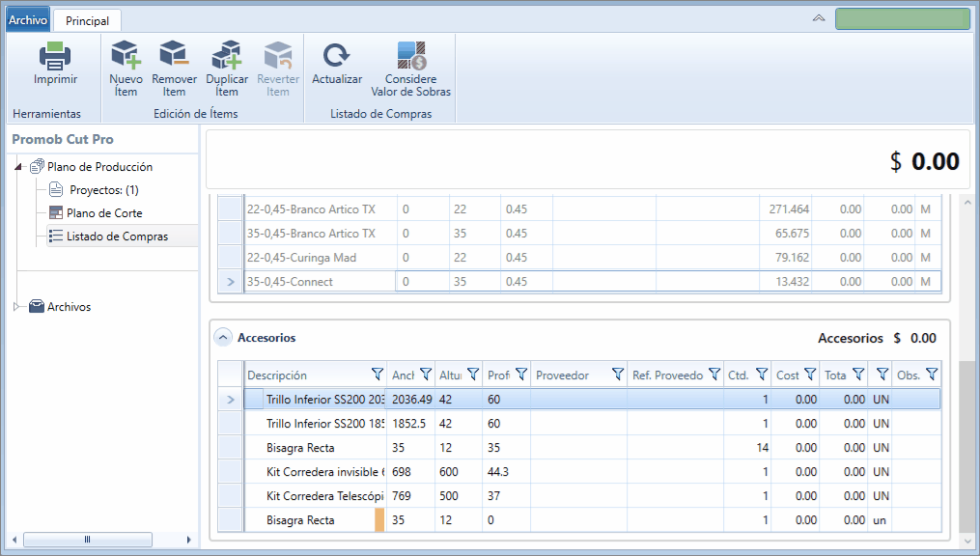The width and height of the screenshot is (980, 556).
Task: Select the Kit Corredera invisible row
Action: pos(579,472)
